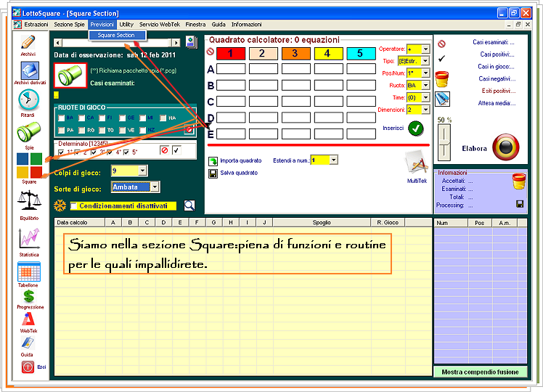This screenshot has width=543, height=392.
Task: Open Archivi derivati in sidebar
Action: tap(30, 71)
